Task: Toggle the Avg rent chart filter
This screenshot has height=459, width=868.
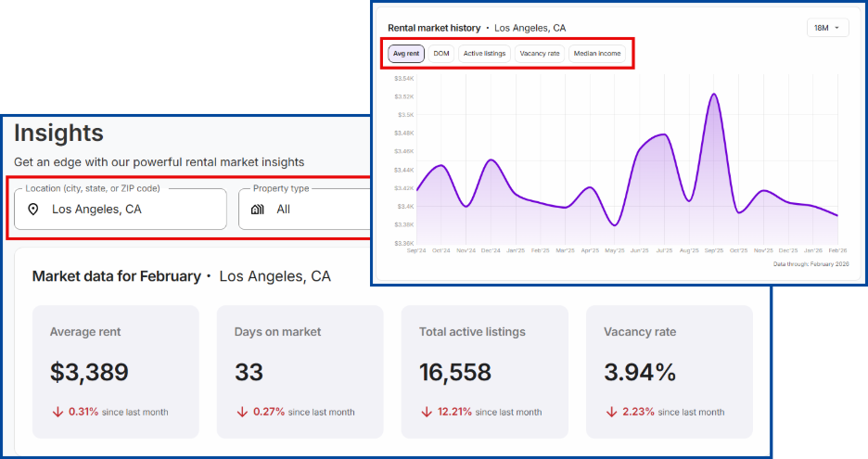Action: (x=406, y=54)
